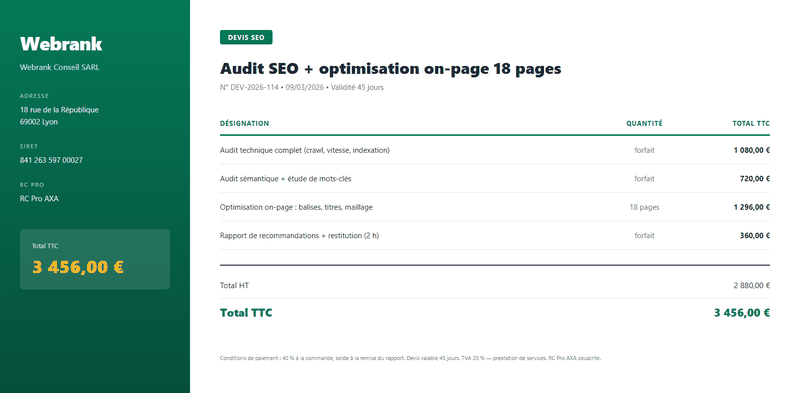
Task: Click forfait quantity of Rapport row
Action: click(644, 236)
